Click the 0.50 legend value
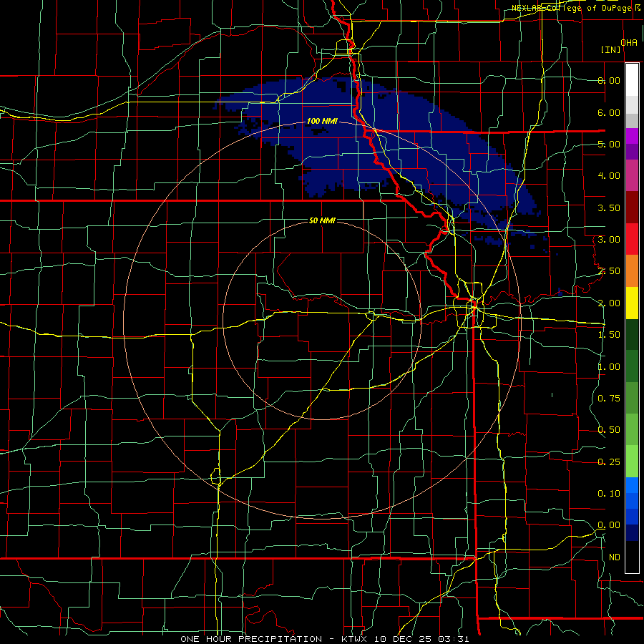 pyautogui.click(x=609, y=430)
